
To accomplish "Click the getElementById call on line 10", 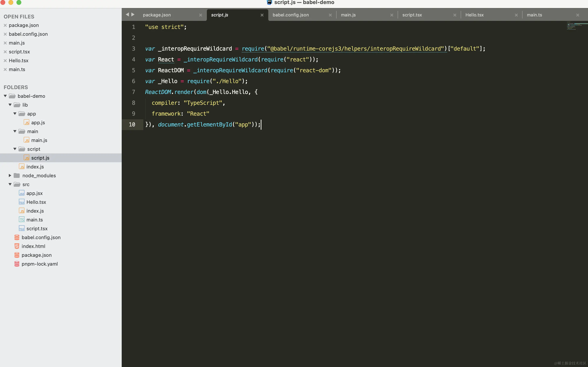I will click(x=209, y=124).
